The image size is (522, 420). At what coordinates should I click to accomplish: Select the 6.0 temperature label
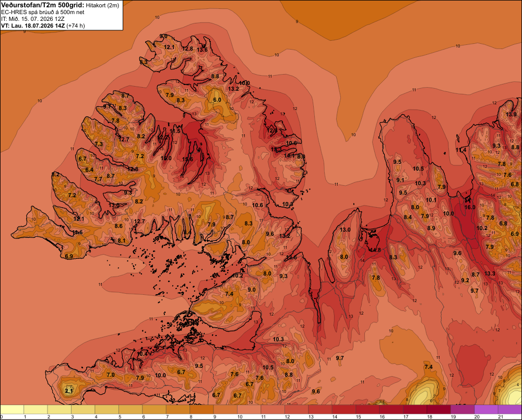coord(217,100)
